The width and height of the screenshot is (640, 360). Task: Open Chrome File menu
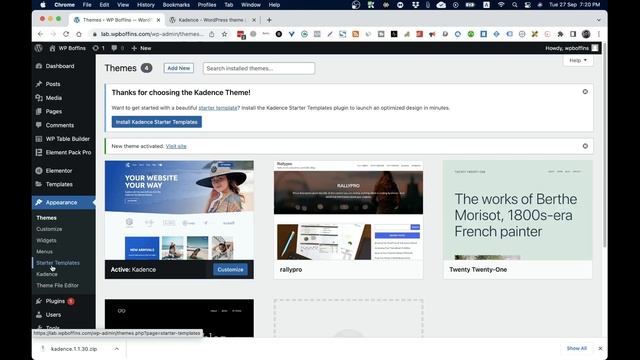[87, 5]
